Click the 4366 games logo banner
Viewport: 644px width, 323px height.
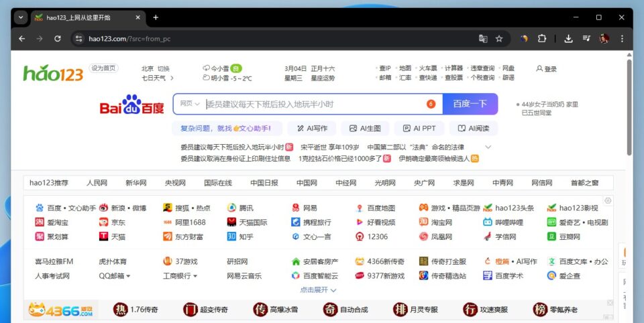[61, 310]
